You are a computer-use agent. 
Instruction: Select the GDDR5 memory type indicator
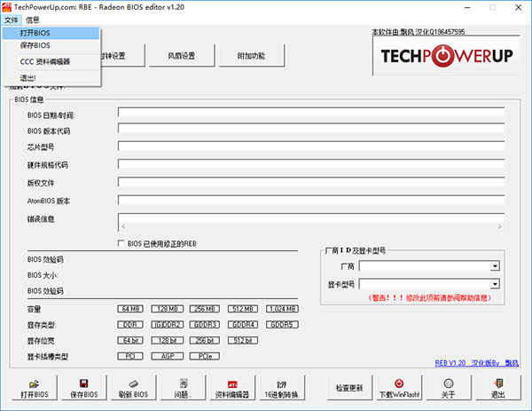pos(282,325)
